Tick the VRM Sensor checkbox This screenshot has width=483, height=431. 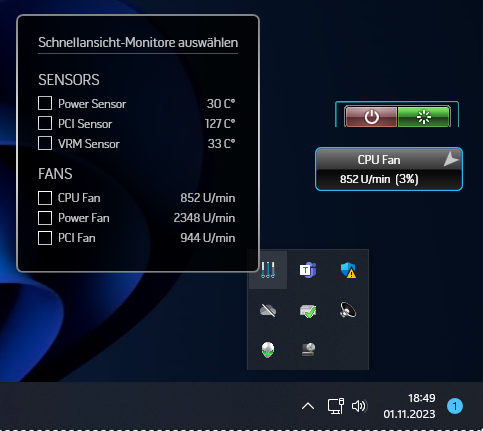(45, 143)
